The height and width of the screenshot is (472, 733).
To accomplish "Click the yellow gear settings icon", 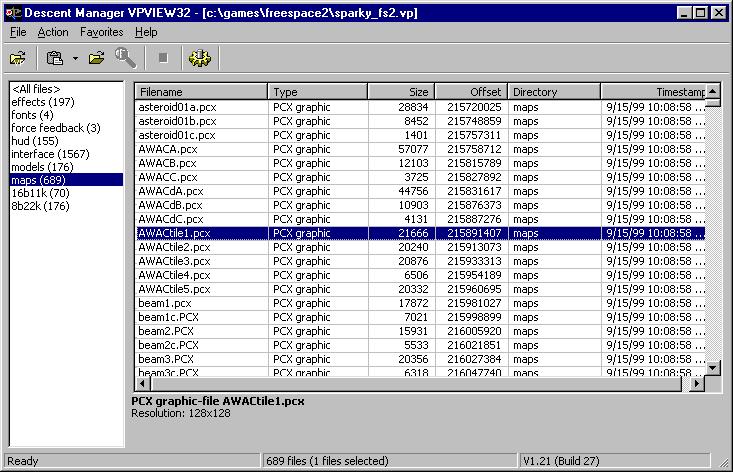I will click(200, 58).
